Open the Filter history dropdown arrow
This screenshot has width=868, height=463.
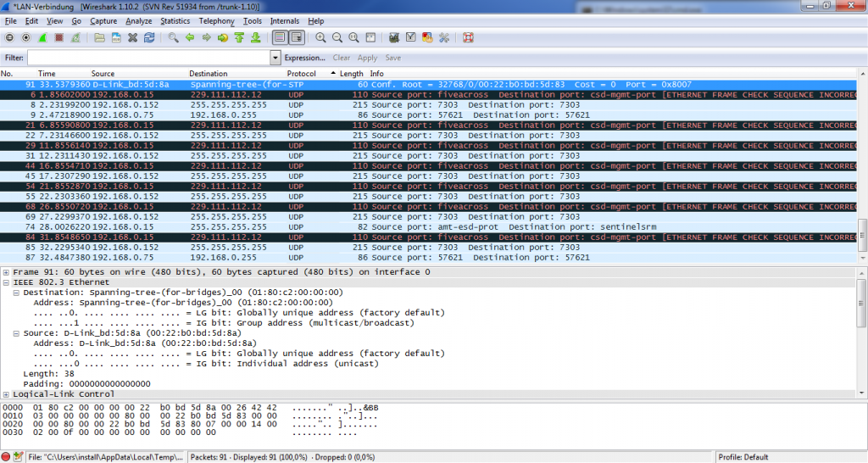275,58
